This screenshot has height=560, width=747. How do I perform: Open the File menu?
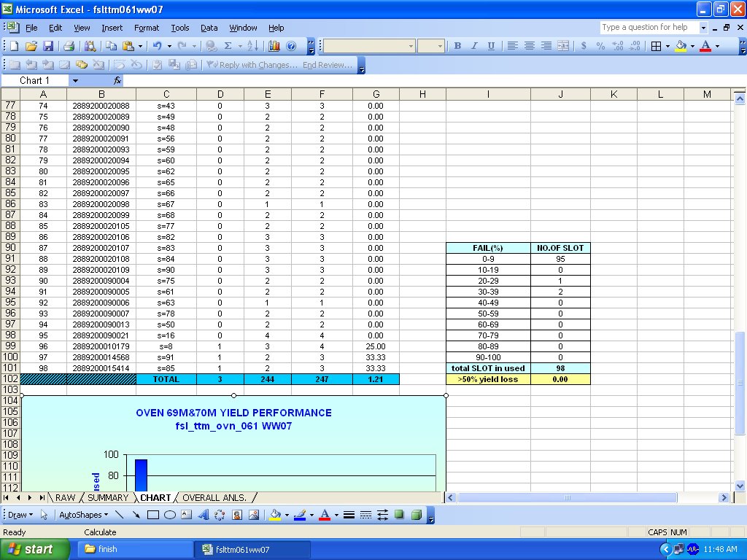[31, 28]
